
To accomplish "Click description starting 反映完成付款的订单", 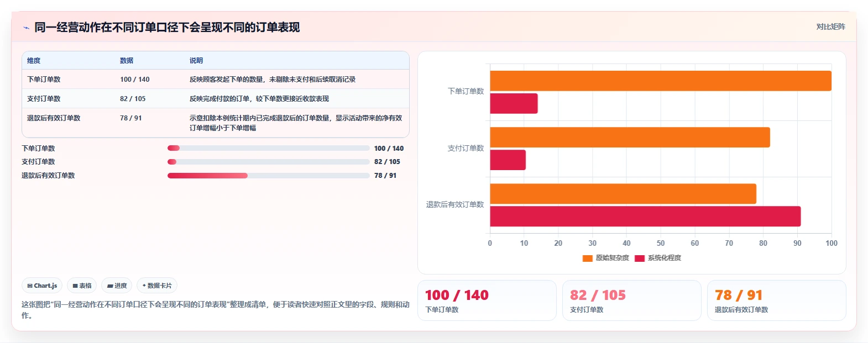I will pyautogui.click(x=259, y=99).
